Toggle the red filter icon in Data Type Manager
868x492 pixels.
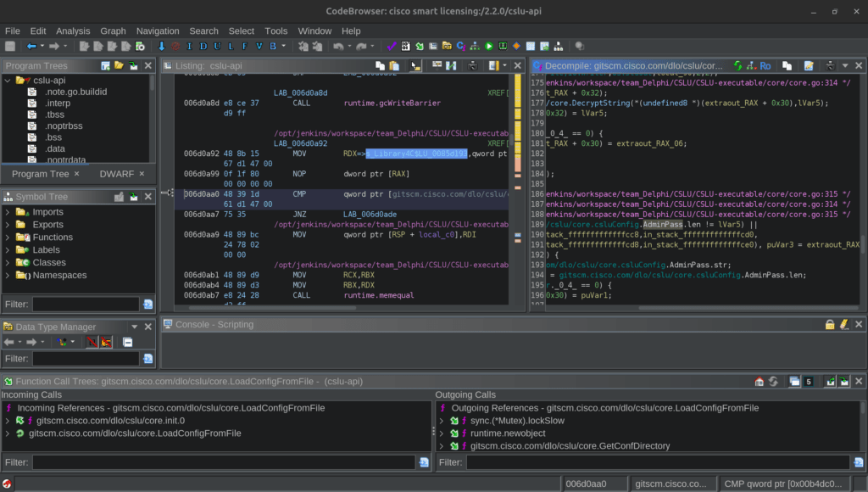pyautogui.click(x=92, y=343)
